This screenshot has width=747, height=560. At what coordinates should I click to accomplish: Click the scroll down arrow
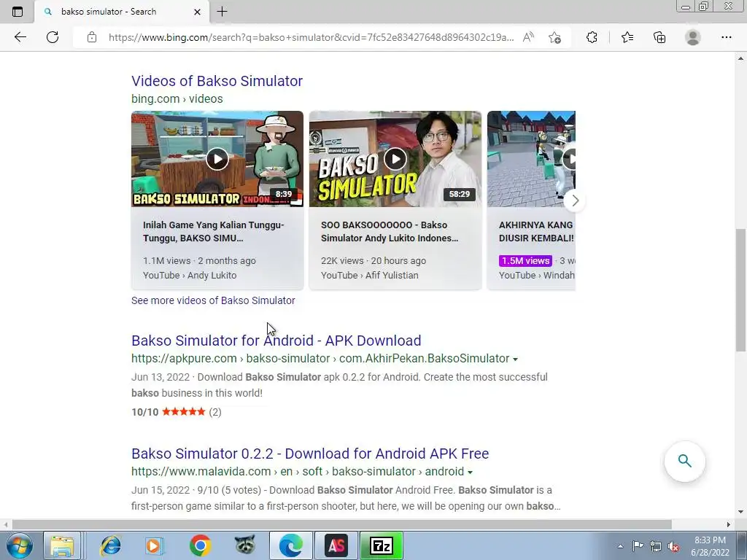click(740, 513)
